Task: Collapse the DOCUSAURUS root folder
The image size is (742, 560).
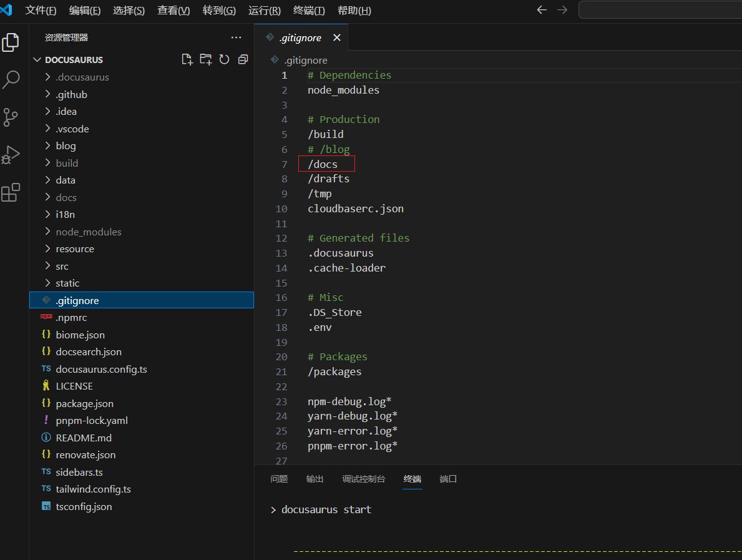Action: click(x=37, y=60)
